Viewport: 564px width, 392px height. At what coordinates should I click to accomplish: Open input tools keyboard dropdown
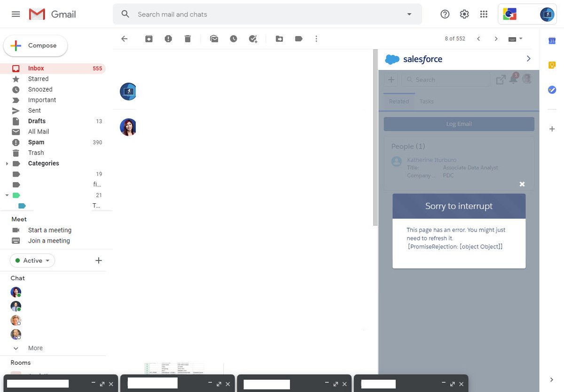[x=516, y=38]
